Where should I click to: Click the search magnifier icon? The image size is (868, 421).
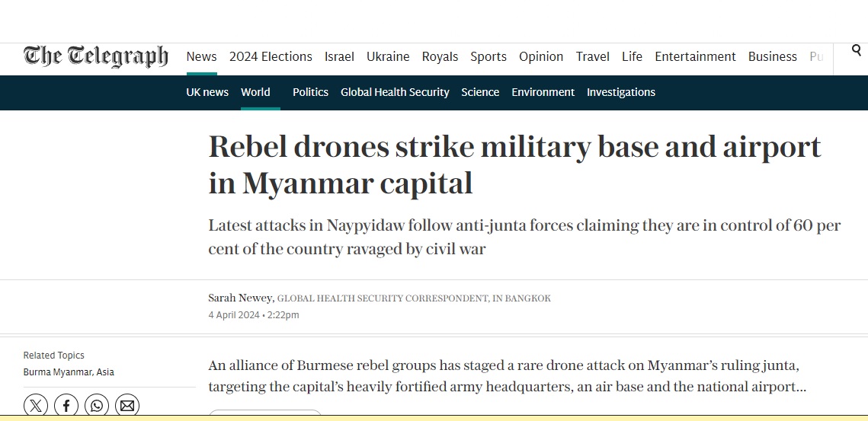[x=857, y=51]
